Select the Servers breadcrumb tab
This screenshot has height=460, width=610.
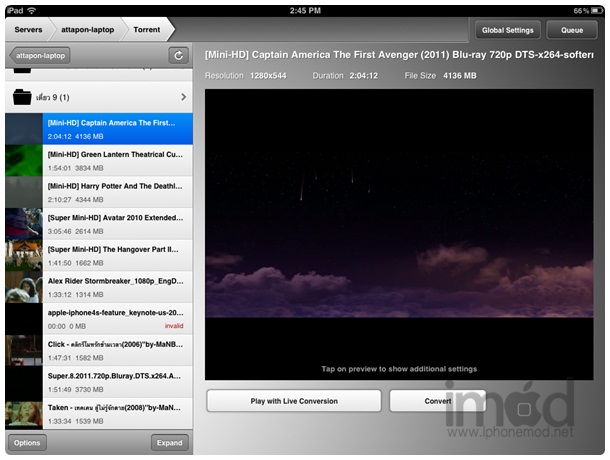(x=29, y=30)
